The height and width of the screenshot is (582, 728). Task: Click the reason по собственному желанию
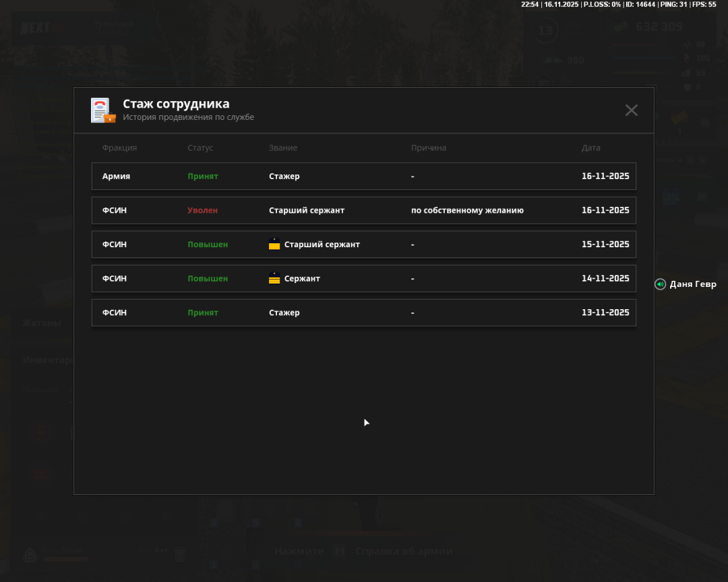click(467, 210)
